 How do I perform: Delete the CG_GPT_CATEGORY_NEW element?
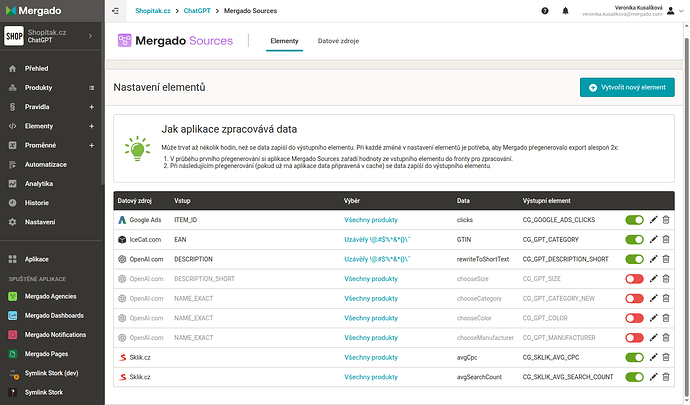(666, 298)
